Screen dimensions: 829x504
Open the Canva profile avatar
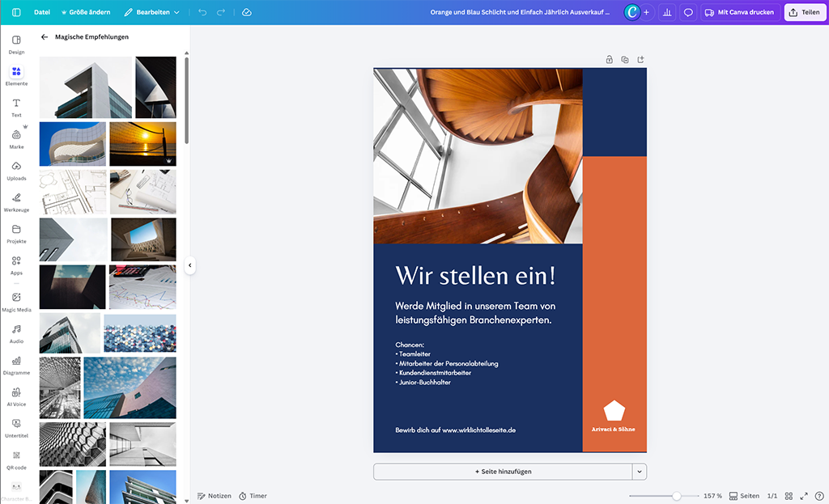[631, 12]
